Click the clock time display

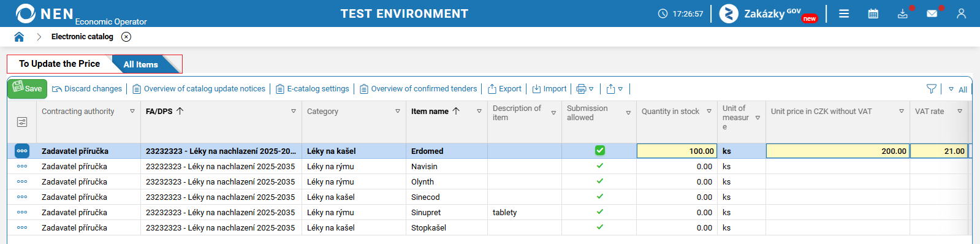click(x=680, y=13)
